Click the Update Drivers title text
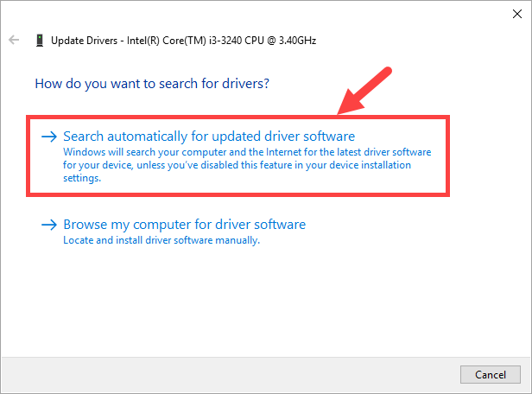The height and width of the screenshot is (394, 532). coord(85,40)
